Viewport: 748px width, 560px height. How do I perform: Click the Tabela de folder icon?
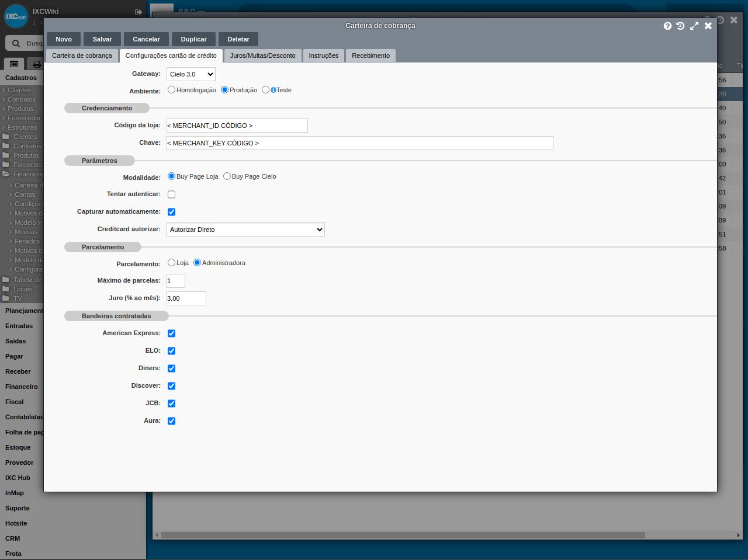click(x=6, y=280)
